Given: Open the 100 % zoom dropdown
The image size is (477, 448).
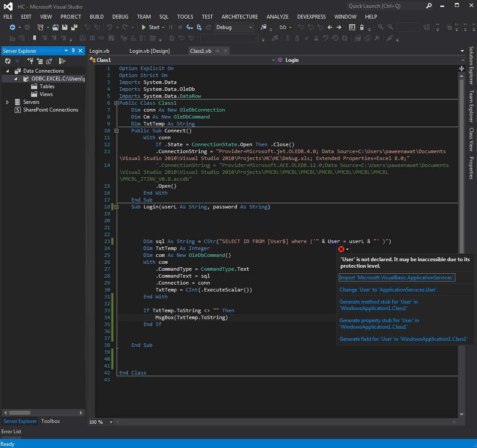Looking at the screenshot, I should point(111,422).
